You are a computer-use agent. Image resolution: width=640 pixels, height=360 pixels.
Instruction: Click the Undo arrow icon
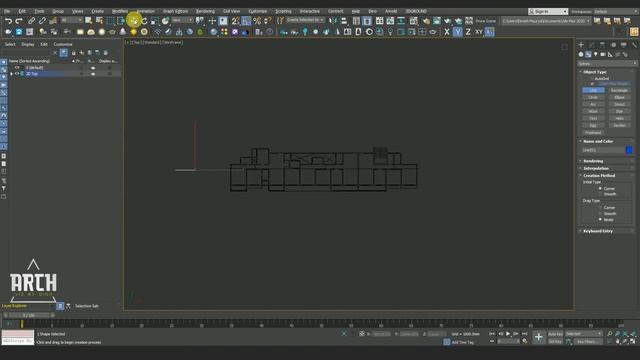point(9,21)
